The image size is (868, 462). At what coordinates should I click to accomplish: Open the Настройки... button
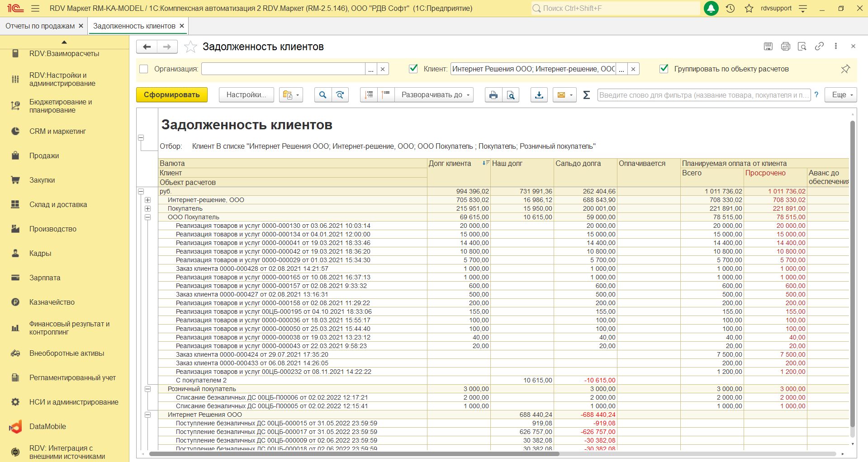(x=246, y=95)
